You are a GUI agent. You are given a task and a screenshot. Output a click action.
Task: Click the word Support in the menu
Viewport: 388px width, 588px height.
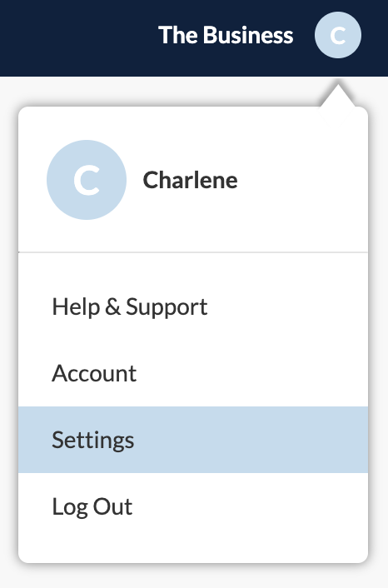tap(167, 307)
